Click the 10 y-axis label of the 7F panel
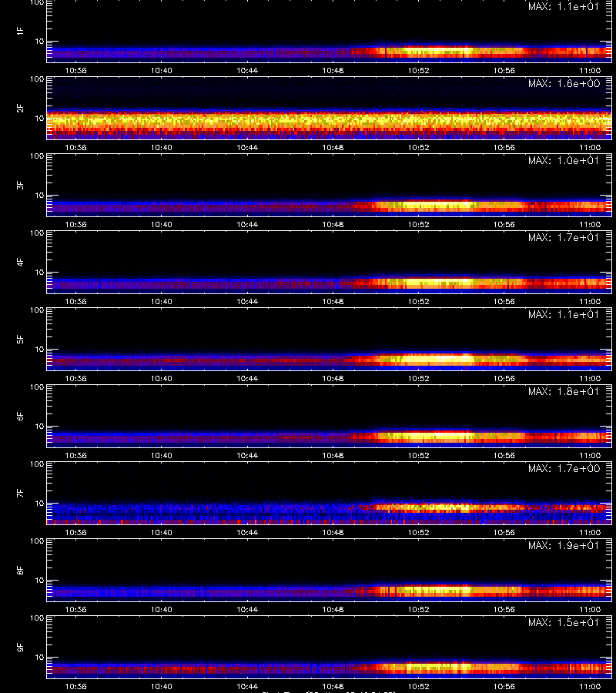 click(x=39, y=504)
